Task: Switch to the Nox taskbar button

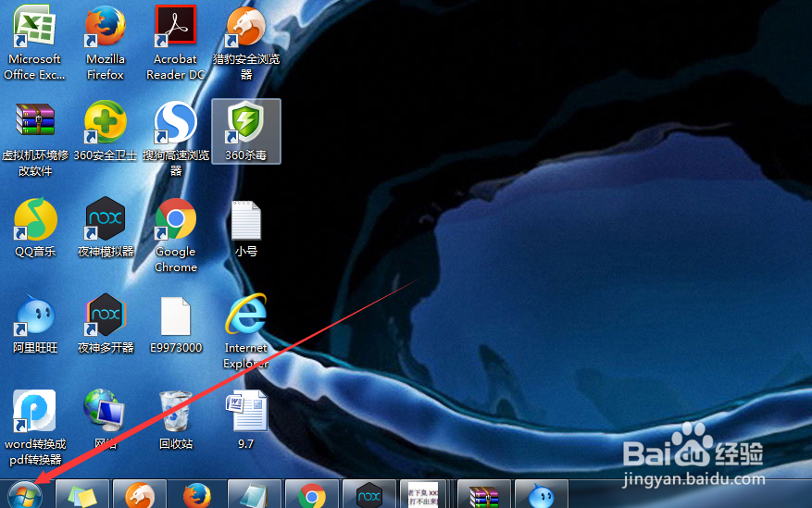Action: click(369, 494)
